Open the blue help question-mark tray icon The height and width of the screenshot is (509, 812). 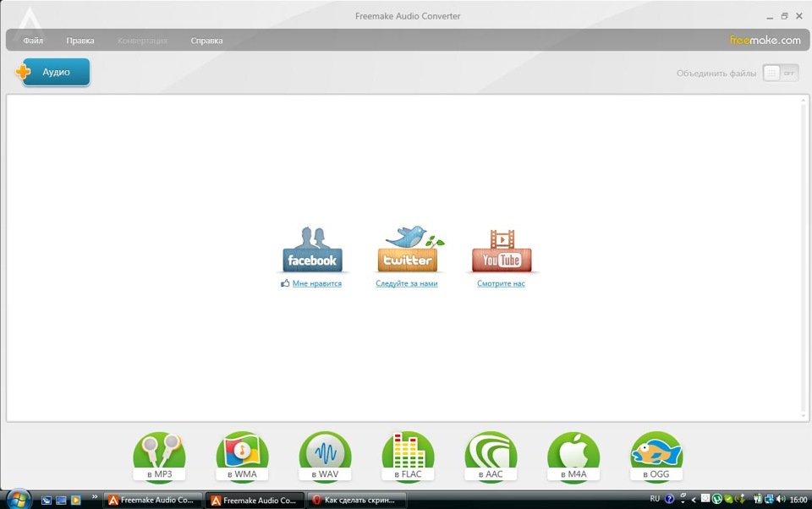(670, 499)
